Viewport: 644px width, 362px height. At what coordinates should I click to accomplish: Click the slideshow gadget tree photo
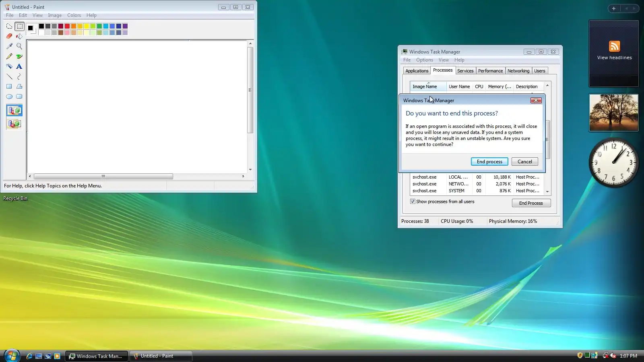(614, 113)
